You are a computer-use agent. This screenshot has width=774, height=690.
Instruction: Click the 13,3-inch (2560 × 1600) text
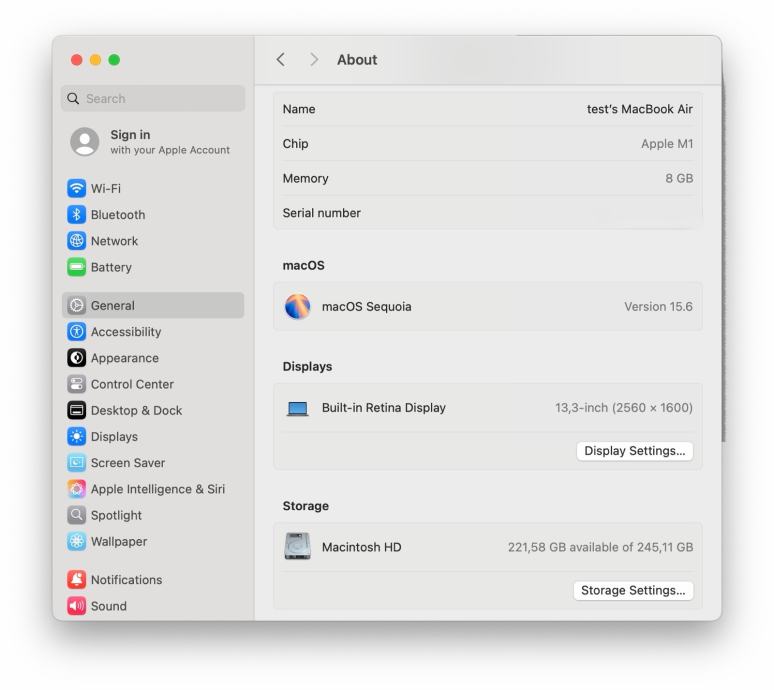[623, 408]
